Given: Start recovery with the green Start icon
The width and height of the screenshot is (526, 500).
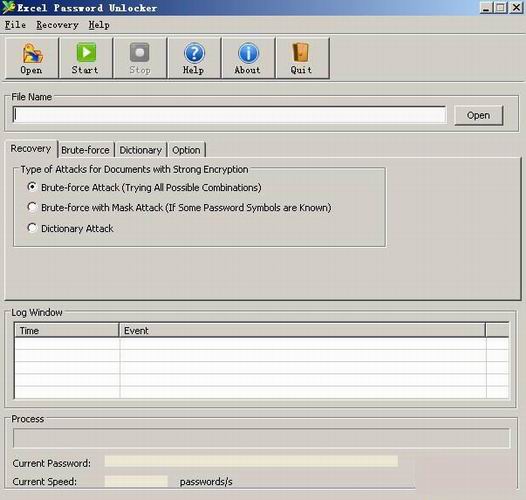Looking at the screenshot, I should (x=86, y=58).
